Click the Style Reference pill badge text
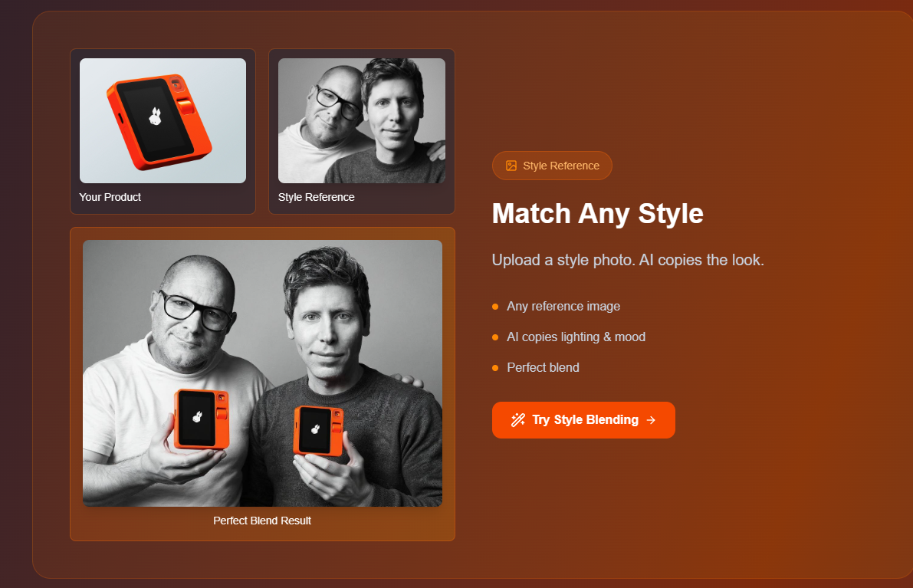The width and height of the screenshot is (913, 588). pyautogui.click(x=560, y=166)
